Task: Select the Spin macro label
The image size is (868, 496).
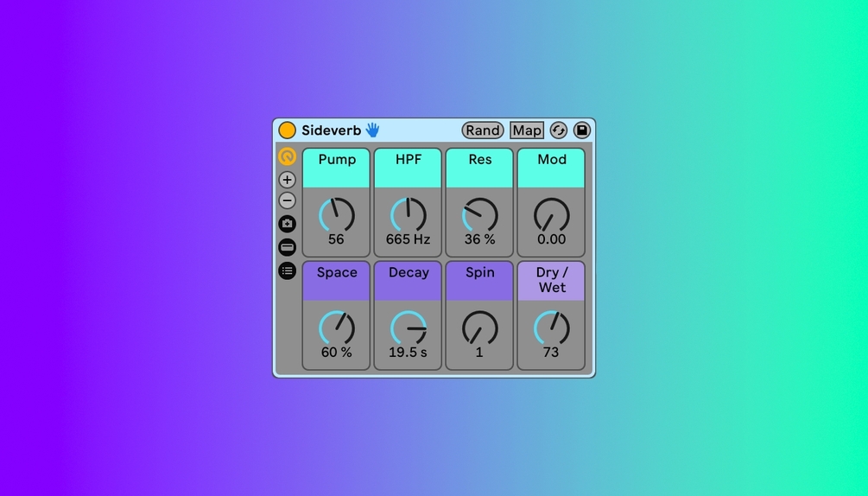Action: (479, 272)
